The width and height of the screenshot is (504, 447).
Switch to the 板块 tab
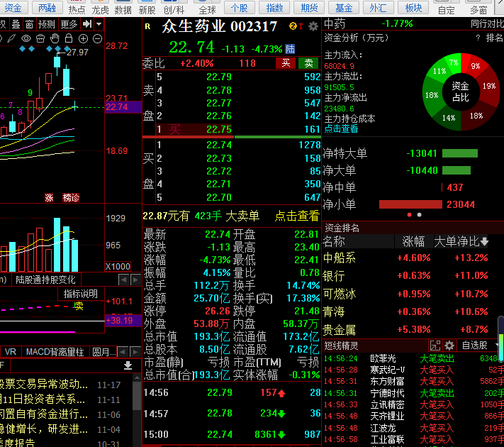pos(413,7)
